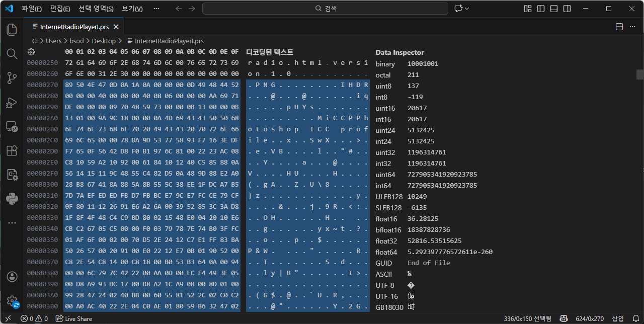Click GUID value End of File
The height and width of the screenshot is (324, 644).
pos(429,263)
